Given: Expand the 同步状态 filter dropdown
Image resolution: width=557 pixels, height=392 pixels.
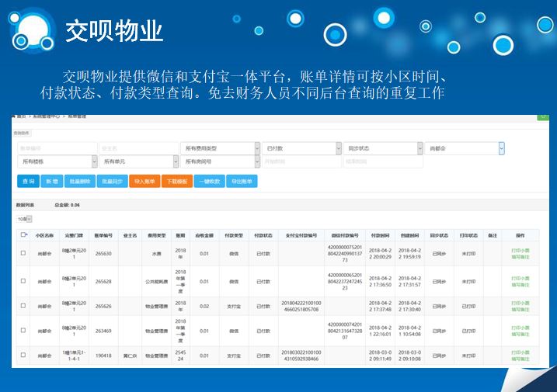Looking at the screenshot, I should pos(382,147).
